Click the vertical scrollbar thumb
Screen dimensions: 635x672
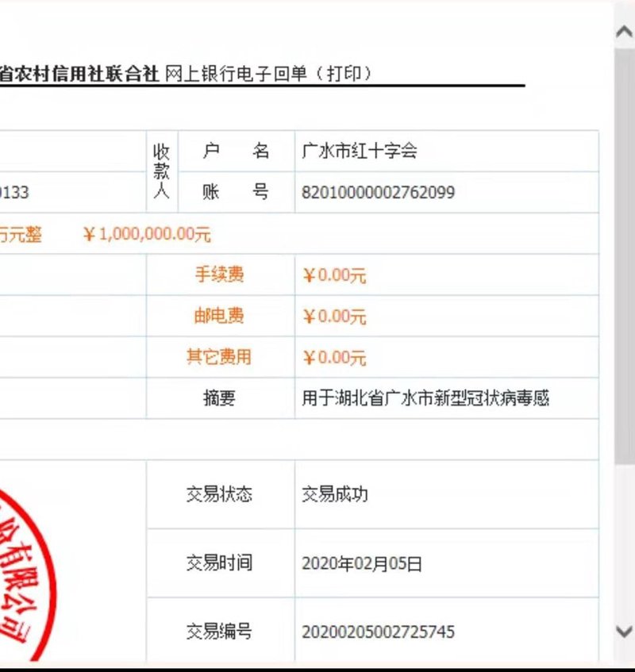click(624, 255)
